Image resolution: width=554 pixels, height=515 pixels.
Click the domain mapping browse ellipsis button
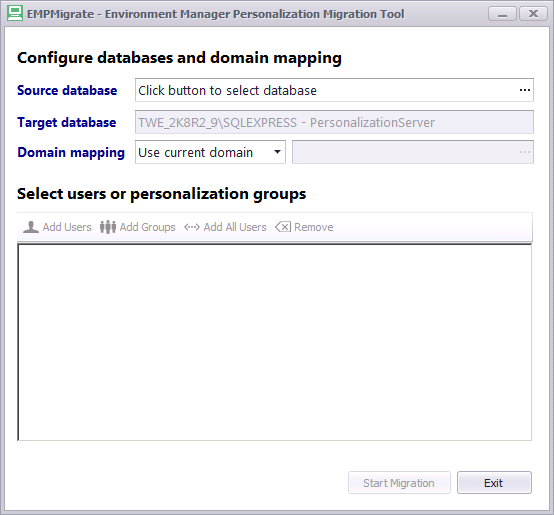click(525, 152)
